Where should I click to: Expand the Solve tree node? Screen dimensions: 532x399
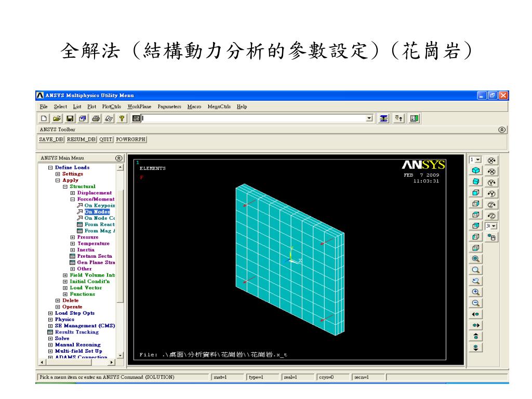(x=50, y=338)
